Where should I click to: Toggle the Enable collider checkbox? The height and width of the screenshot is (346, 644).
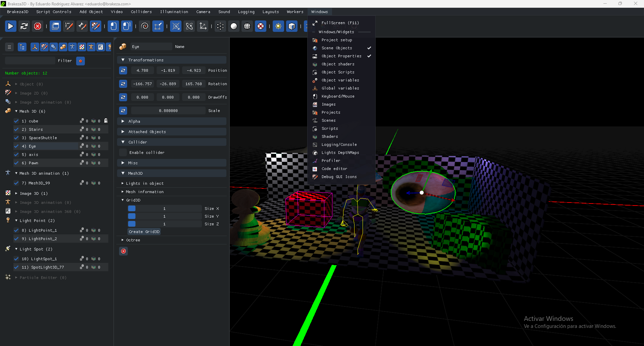click(x=123, y=153)
